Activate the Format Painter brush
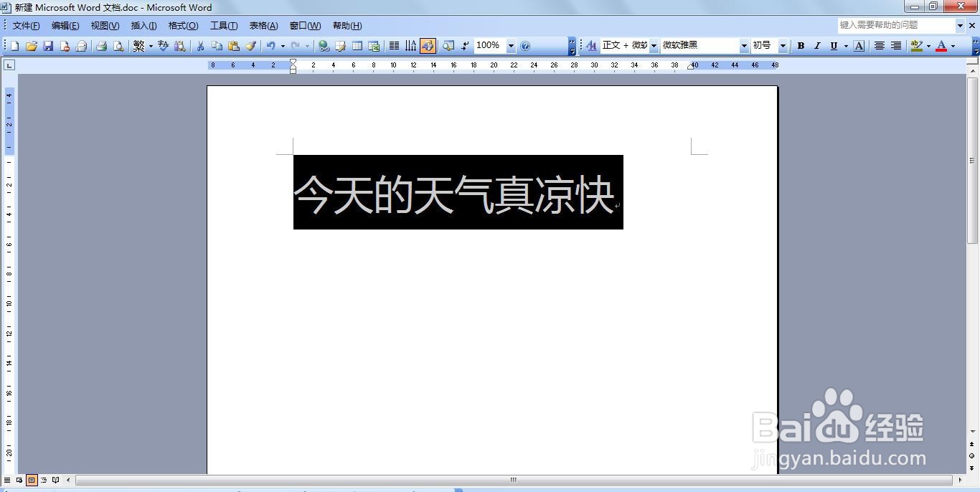The height and width of the screenshot is (492, 980). pyautogui.click(x=250, y=46)
